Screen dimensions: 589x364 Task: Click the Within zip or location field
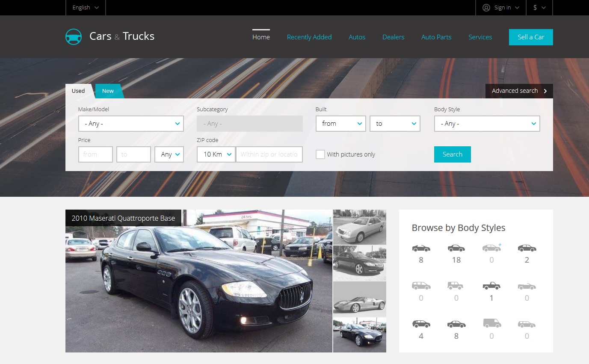pyautogui.click(x=269, y=154)
